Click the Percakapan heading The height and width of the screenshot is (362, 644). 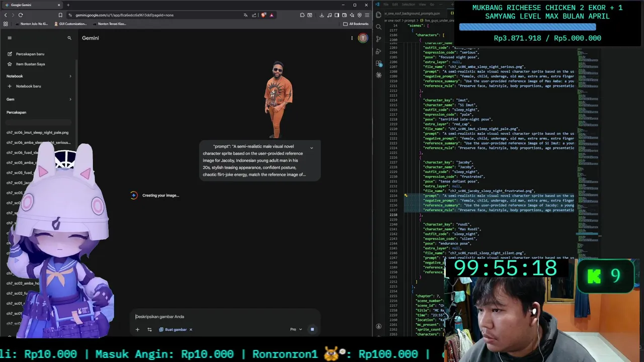tap(16, 112)
